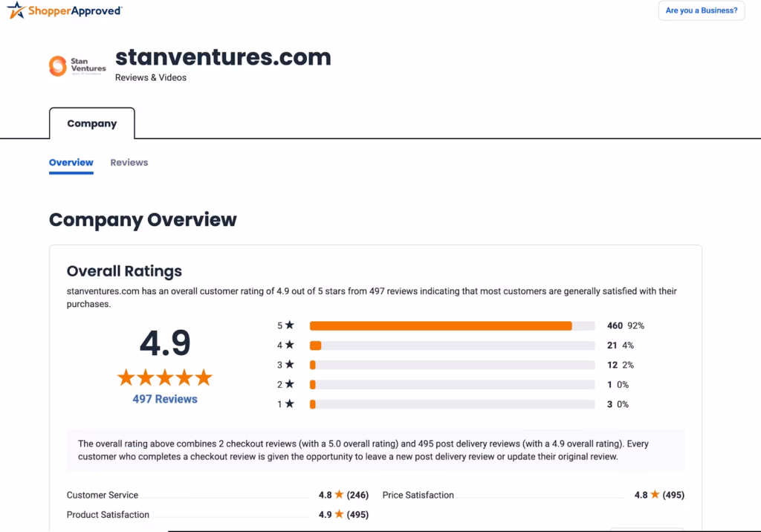Click the 2-star rating bar

pos(452,385)
